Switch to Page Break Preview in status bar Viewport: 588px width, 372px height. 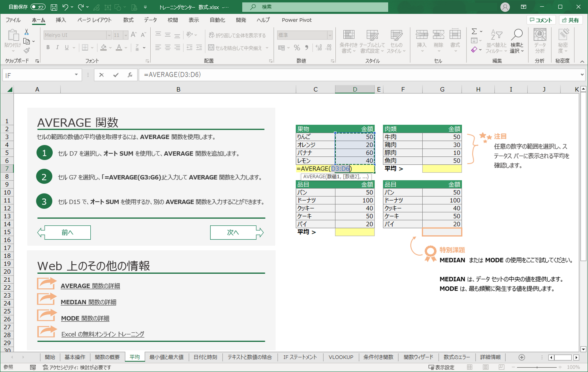(x=501, y=367)
